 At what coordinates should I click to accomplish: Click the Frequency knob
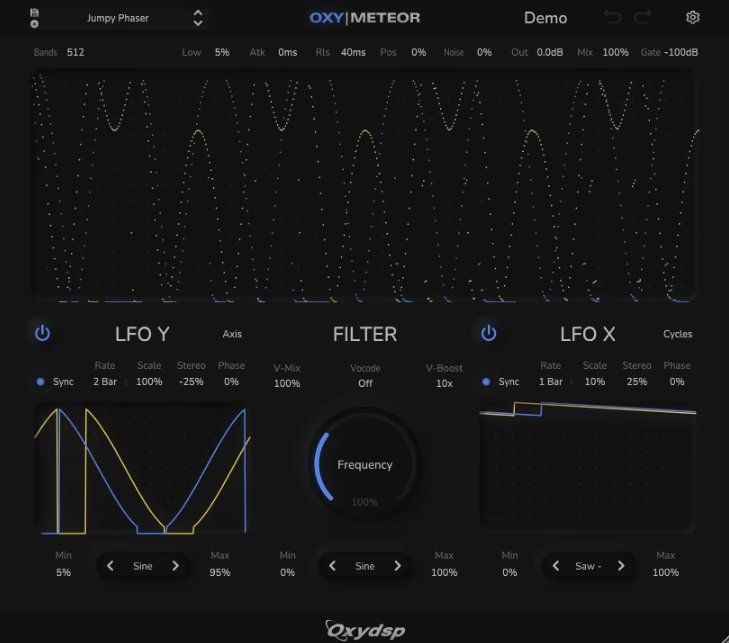364,465
